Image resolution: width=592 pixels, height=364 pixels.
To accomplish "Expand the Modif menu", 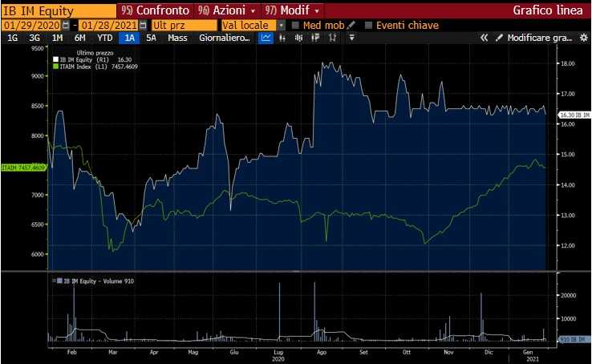I will pos(292,10).
